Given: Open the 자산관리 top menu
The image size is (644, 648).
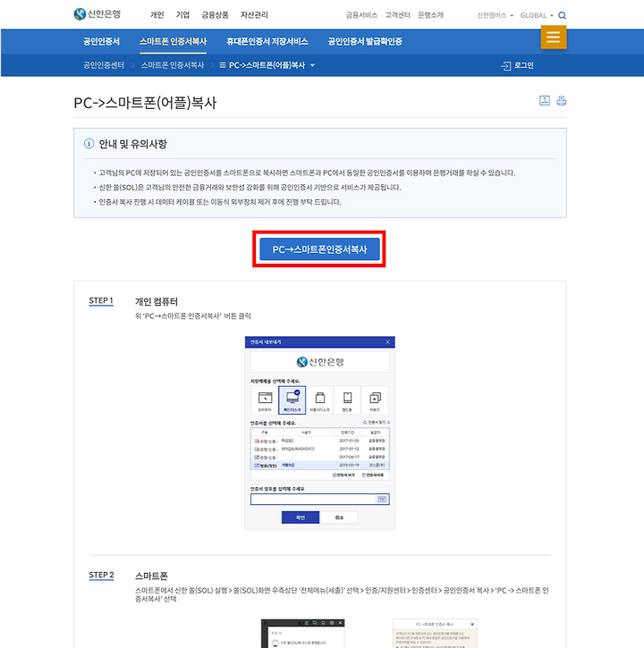Looking at the screenshot, I should [x=254, y=15].
